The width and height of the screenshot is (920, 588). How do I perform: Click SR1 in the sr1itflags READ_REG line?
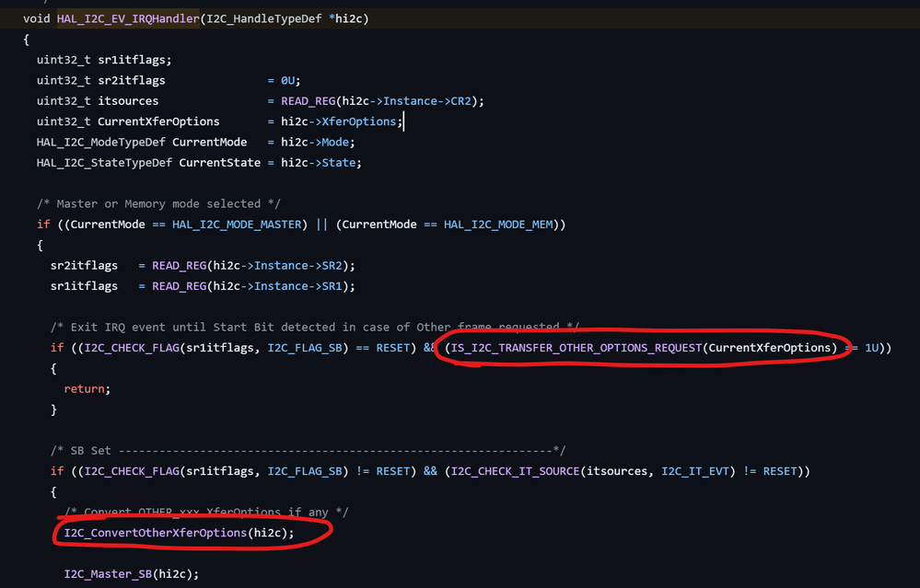tap(332, 286)
